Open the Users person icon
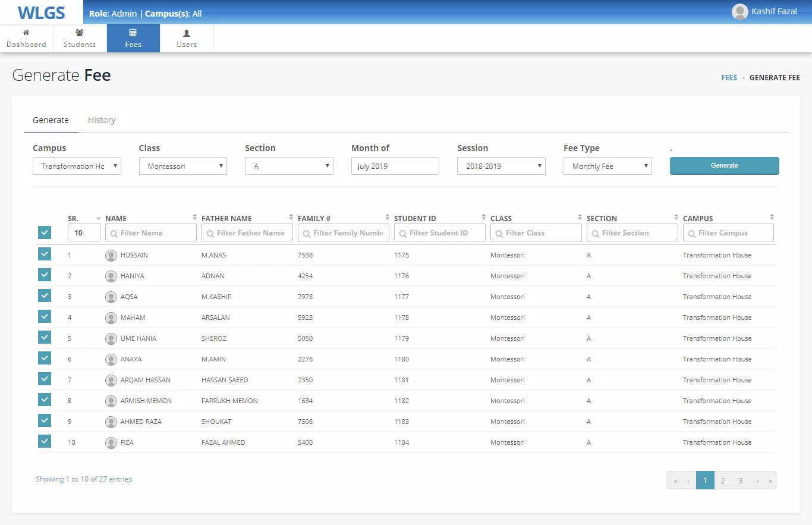The width and height of the screenshot is (812, 525). 187,33
